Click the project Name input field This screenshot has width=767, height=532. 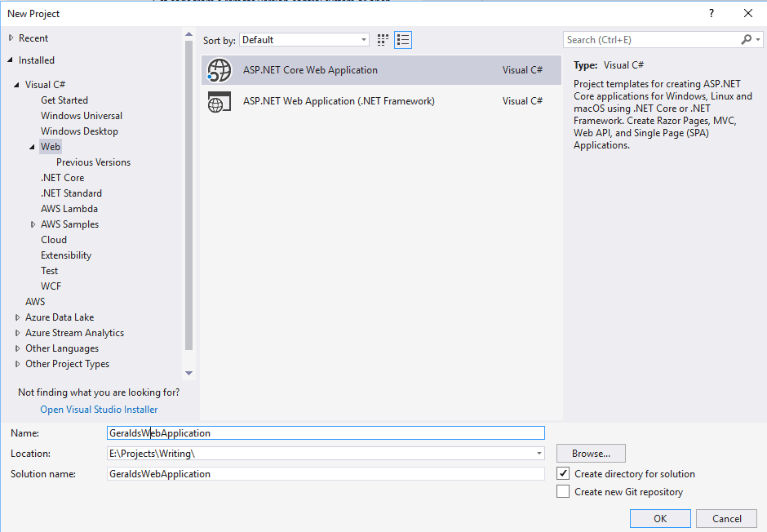click(x=326, y=432)
